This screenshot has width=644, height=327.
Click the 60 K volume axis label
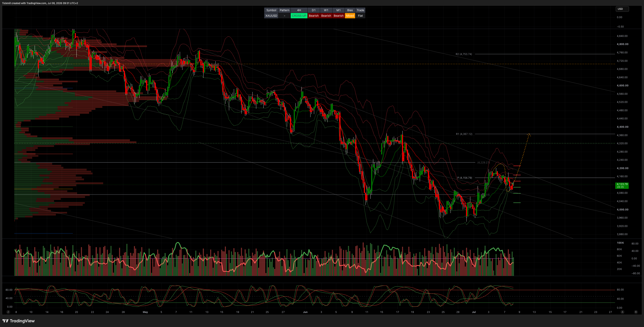coord(619,256)
